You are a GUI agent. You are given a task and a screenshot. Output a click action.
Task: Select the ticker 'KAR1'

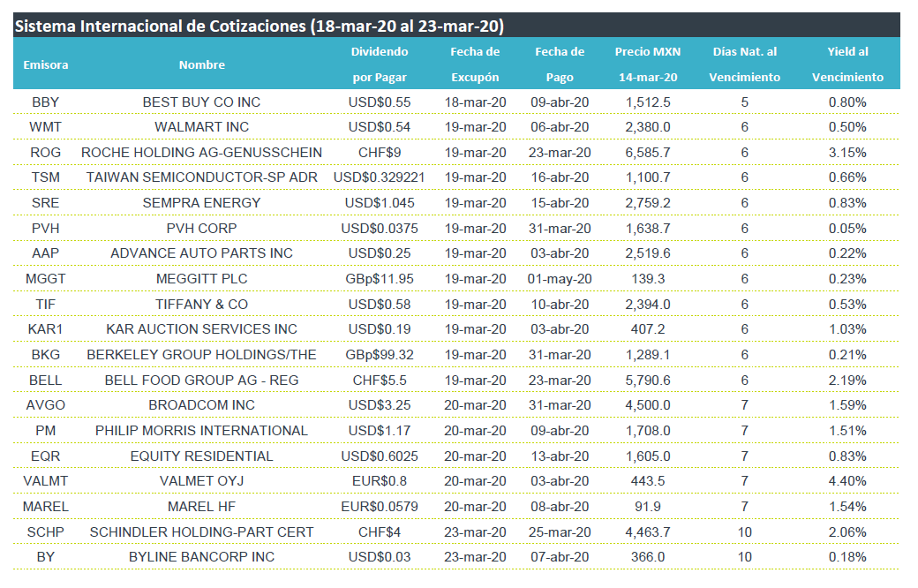(x=46, y=329)
